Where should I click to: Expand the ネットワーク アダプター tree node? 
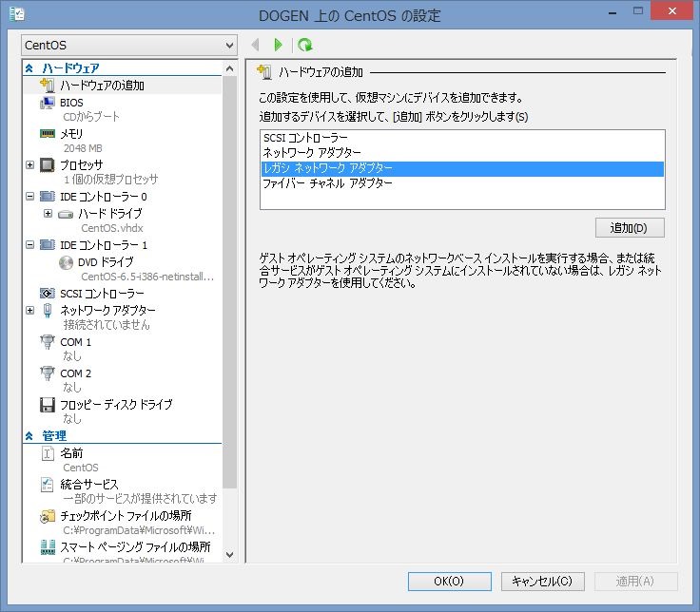[x=30, y=310]
